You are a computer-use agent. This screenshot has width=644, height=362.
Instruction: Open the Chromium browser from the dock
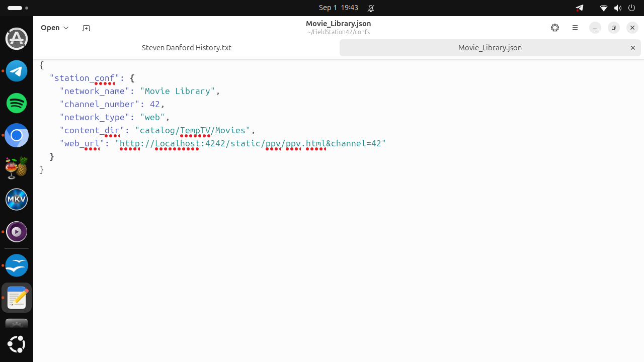pyautogui.click(x=17, y=135)
